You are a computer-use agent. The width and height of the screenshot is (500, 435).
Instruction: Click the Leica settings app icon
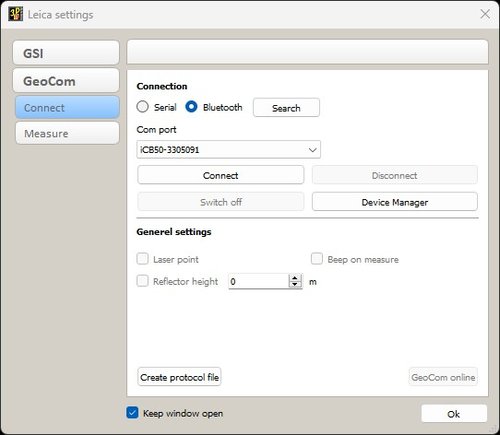point(15,14)
